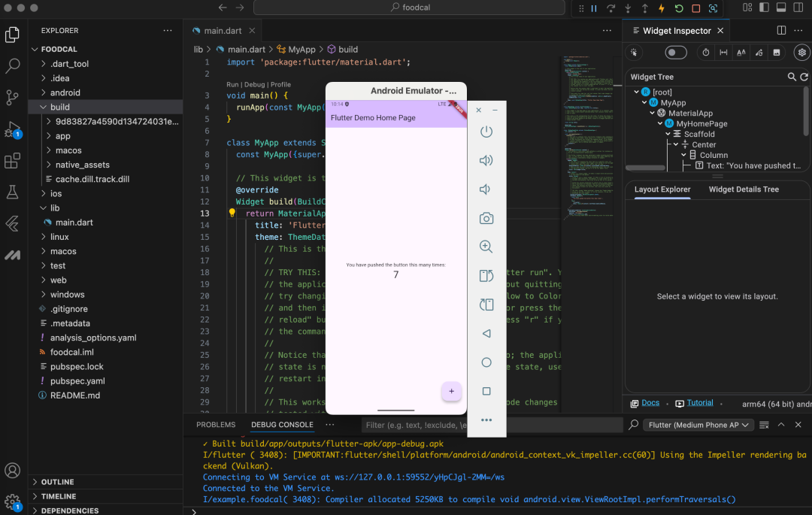Rotate the emulator left
Screen dimensions: 812x515
pyautogui.click(x=486, y=276)
